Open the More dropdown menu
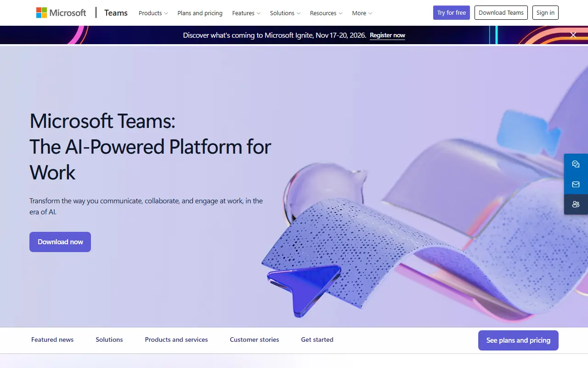The width and height of the screenshot is (588, 368). tap(362, 13)
